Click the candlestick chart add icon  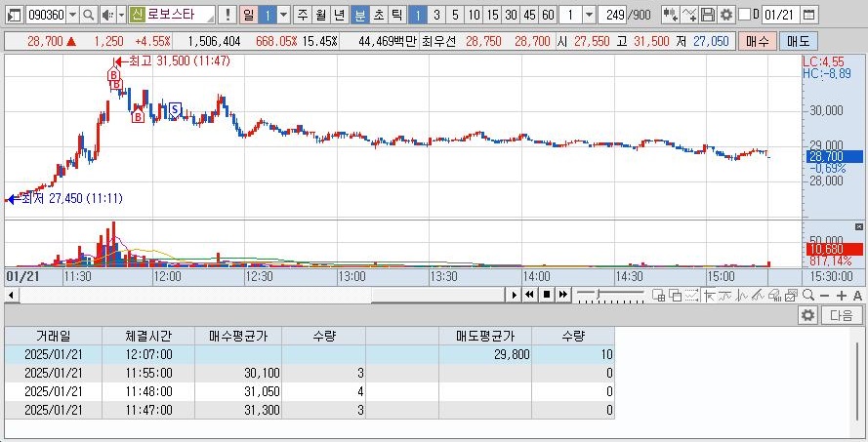click(x=671, y=15)
